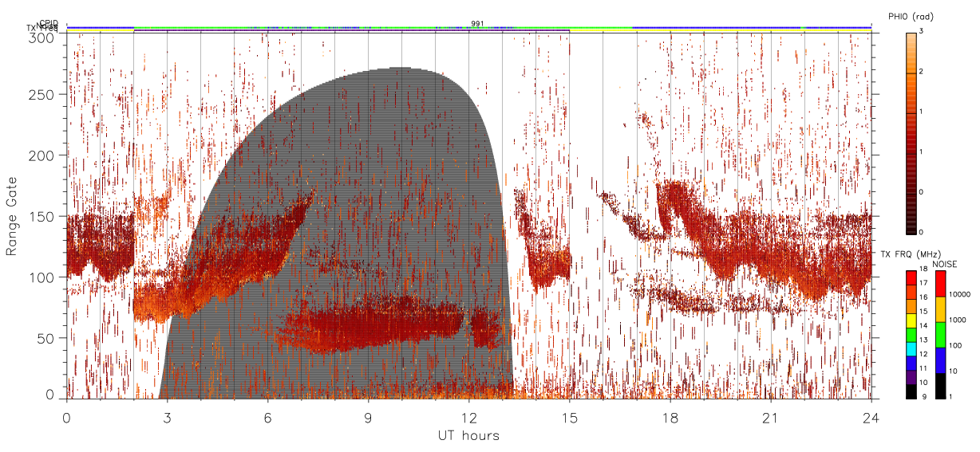
Task: Click x-axis tick label 6
Action: click(267, 418)
